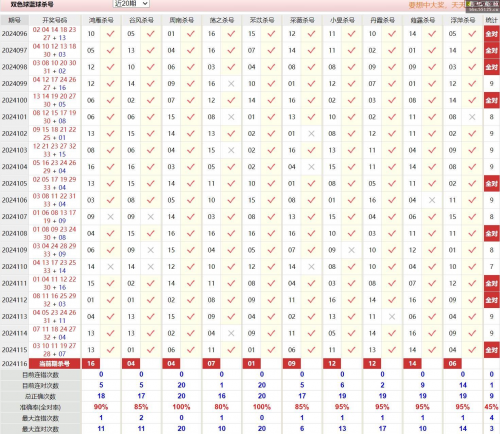
Task: Click the 期号 column header
Action: [14, 20]
